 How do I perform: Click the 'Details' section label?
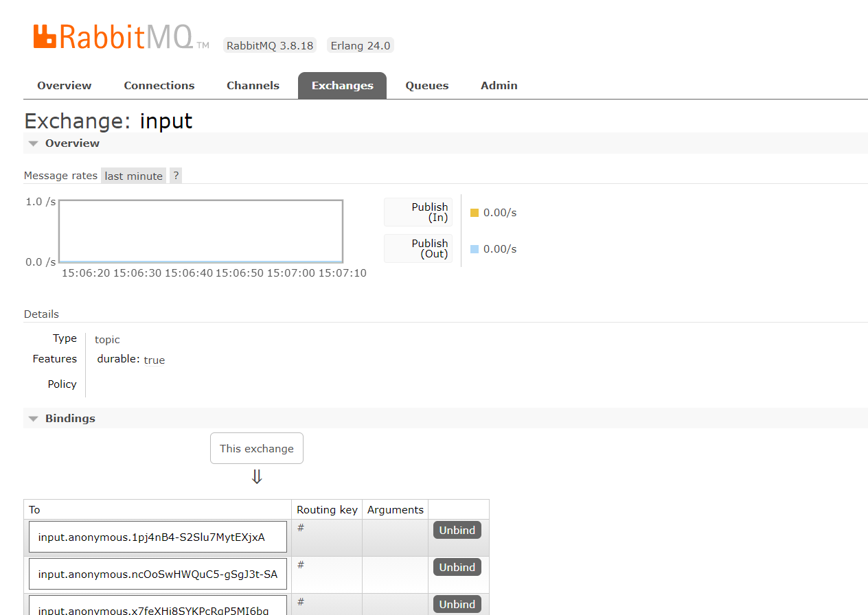click(42, 314)
